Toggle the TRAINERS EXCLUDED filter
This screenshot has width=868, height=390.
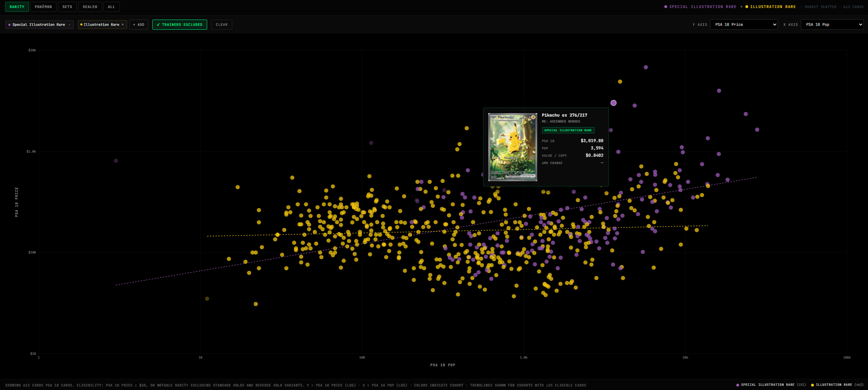coord(180,24)
